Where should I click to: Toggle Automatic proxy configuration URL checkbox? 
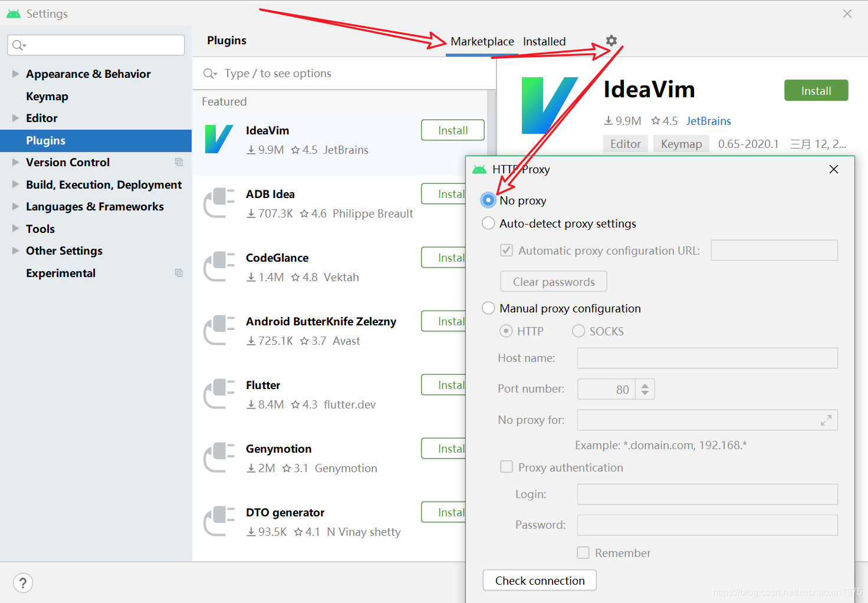tap(507, 251)
